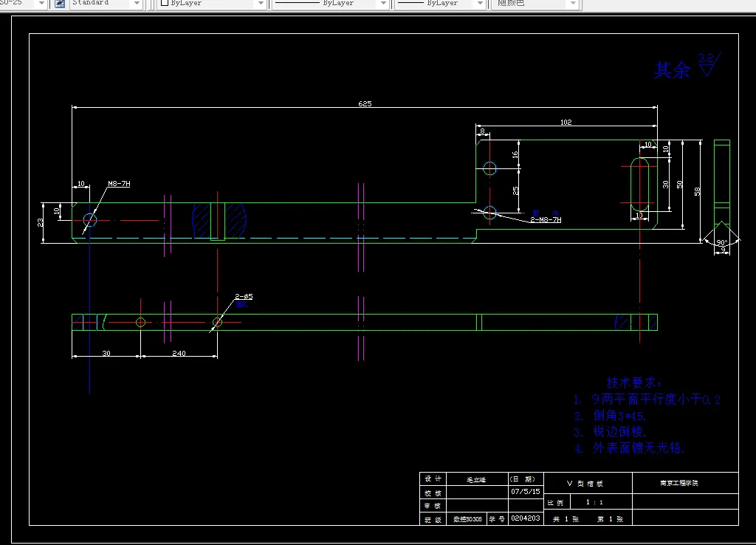Select the 2-M8-7H thread callout
This screenshot has width=756, height=545.
click(x=546, y=220)
